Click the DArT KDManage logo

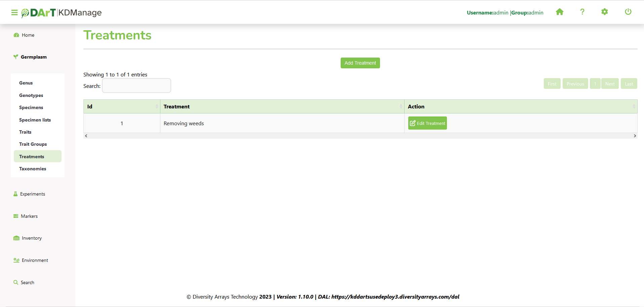(x=62, y=12)
